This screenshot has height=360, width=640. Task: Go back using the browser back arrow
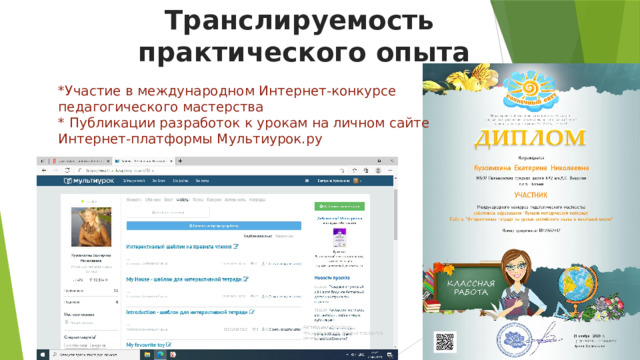pyautogui.click(x=44, y=170)
